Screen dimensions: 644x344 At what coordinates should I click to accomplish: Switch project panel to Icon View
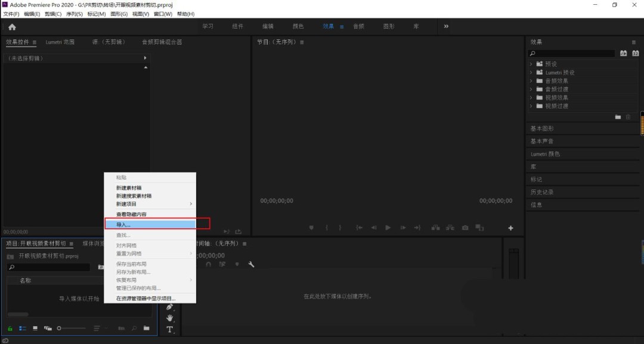[x=35, y=328]
